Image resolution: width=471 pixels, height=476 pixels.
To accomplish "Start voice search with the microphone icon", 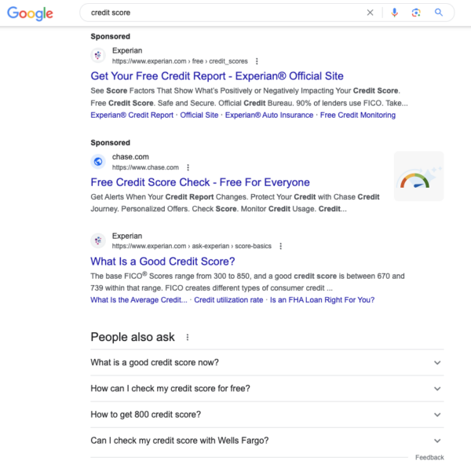I will point(394,13).
